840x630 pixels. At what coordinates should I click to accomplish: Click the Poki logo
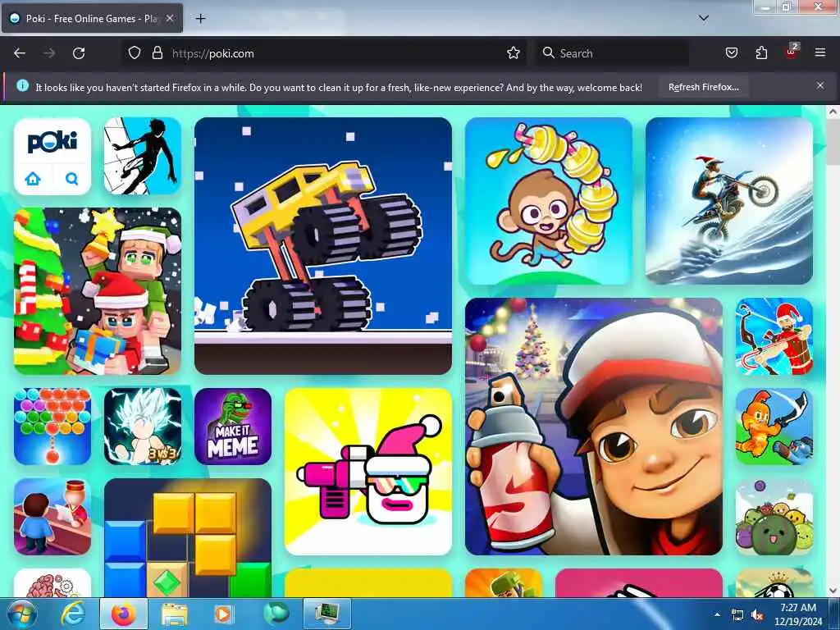pos(52,142)
